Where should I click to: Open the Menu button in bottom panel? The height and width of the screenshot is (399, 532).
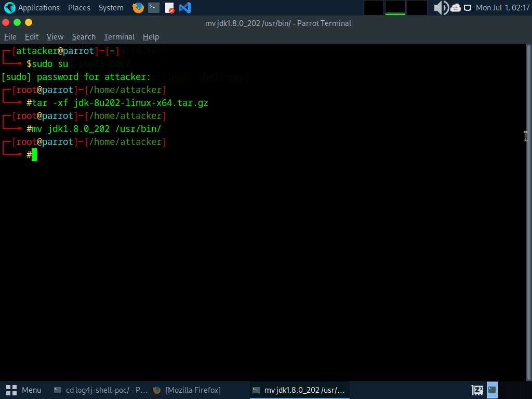pyautogui.click(x=24, y=390)
